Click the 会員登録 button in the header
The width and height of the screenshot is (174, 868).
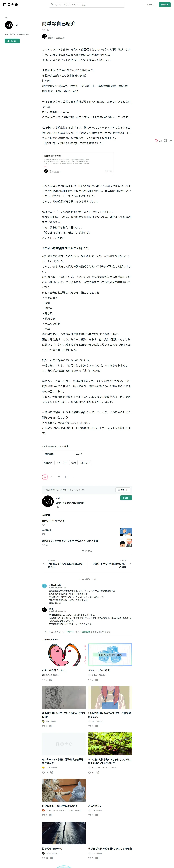point(165,5)
